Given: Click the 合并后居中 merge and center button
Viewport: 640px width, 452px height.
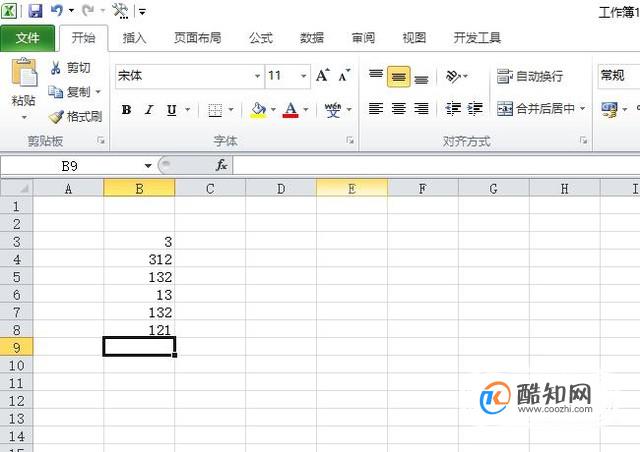Looking at the screenshot, I should 536,109.
